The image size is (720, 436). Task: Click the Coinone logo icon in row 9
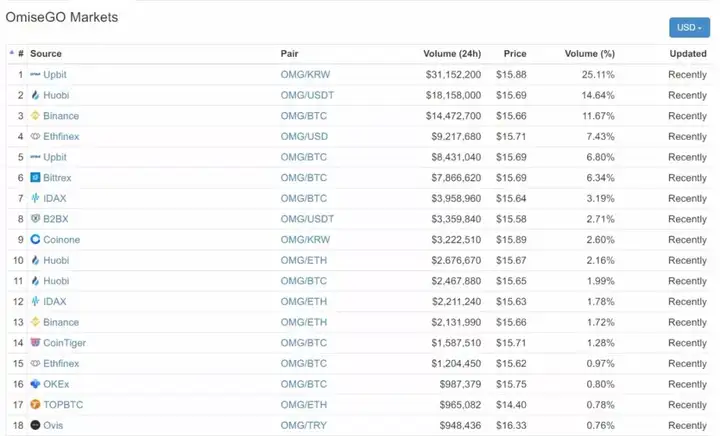pos(35,240)
